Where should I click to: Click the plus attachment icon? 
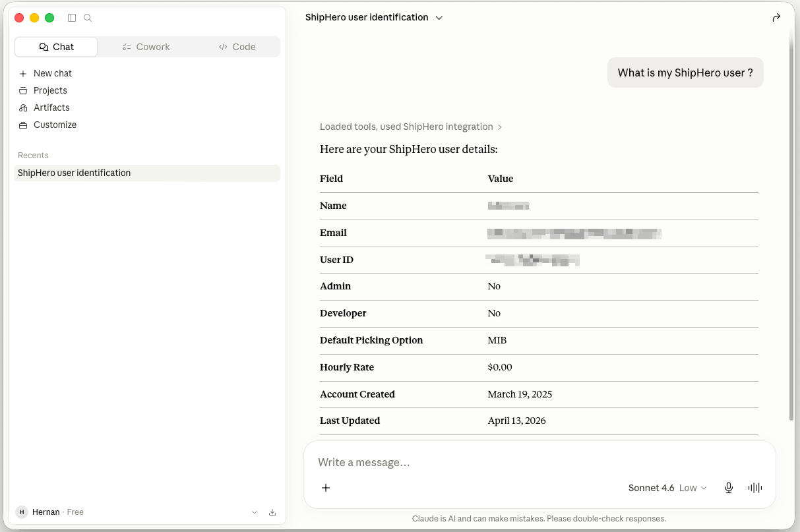pyautogui.click(x=326, y=488)
